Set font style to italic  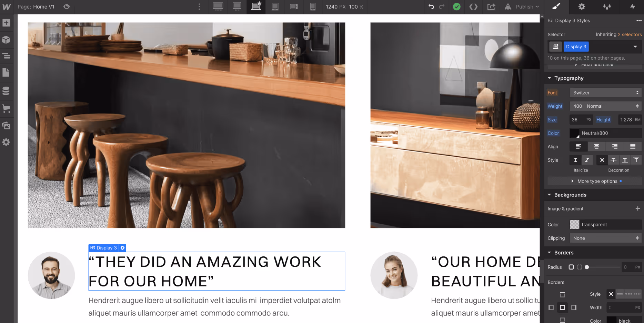pyautogui.click(x=587, y=160)
